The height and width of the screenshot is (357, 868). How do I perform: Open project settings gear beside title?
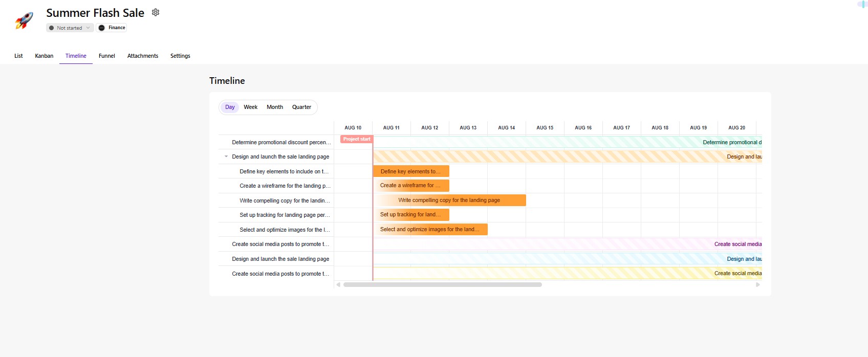pyautogui.click(x=156, y=12)
